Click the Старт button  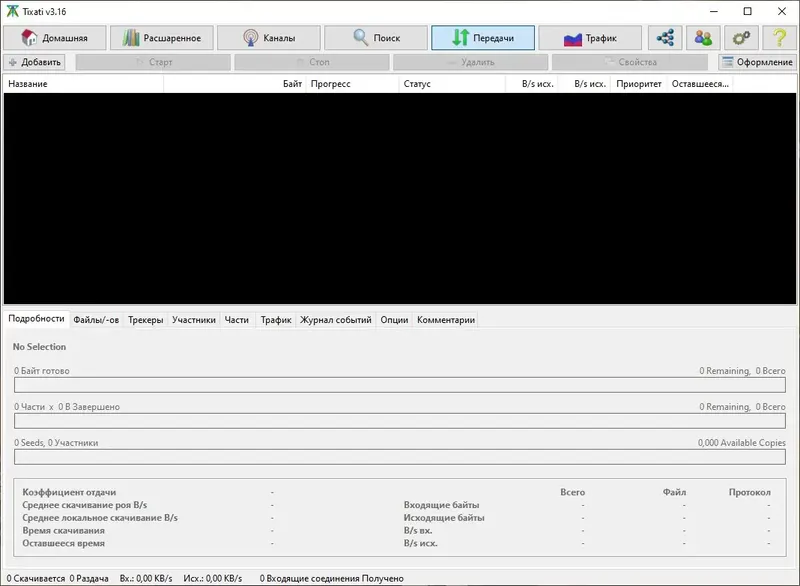(153, 62)
